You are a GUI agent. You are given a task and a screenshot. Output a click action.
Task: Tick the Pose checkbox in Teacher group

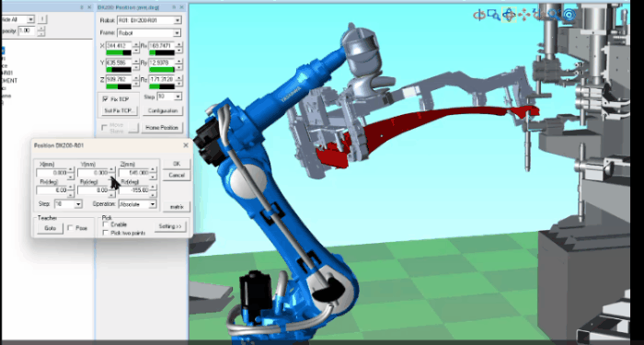(x=70, y=227)
